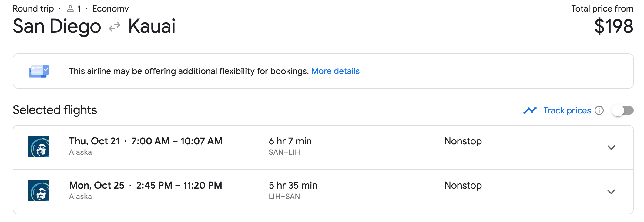Select the Thu, Oct 21 departure time text
The height and width of the screenshot is (222, 644).
coord(177,141)
